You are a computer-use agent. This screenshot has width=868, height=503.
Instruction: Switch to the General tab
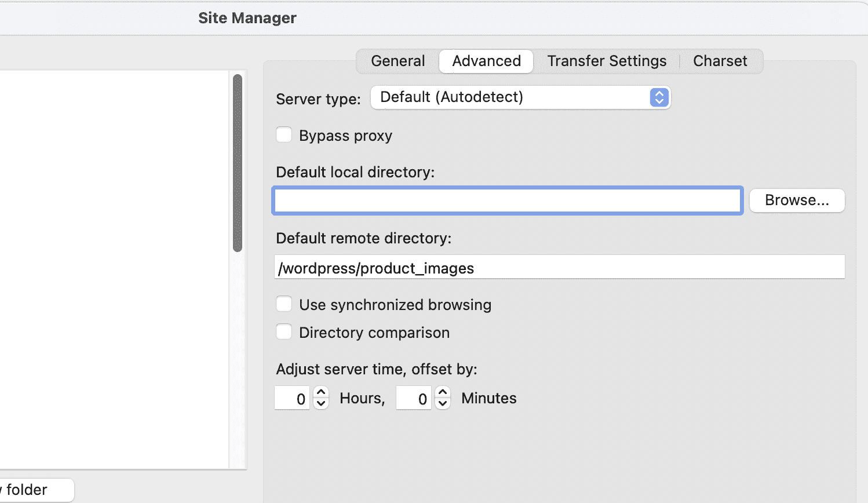point(397,61)
